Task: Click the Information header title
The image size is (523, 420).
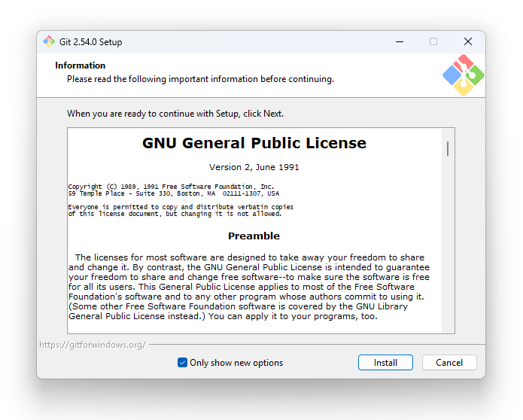Action: (80, 65)
